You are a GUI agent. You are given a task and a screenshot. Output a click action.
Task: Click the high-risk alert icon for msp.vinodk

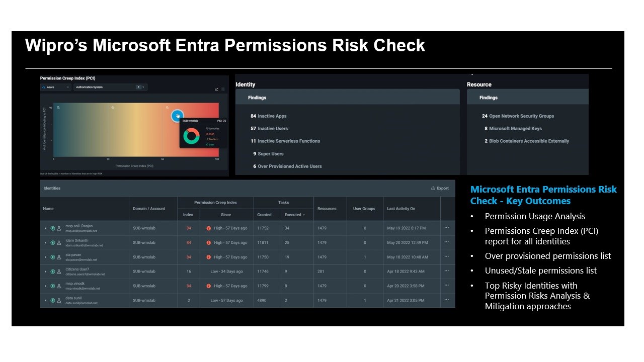tap(209, 286)
